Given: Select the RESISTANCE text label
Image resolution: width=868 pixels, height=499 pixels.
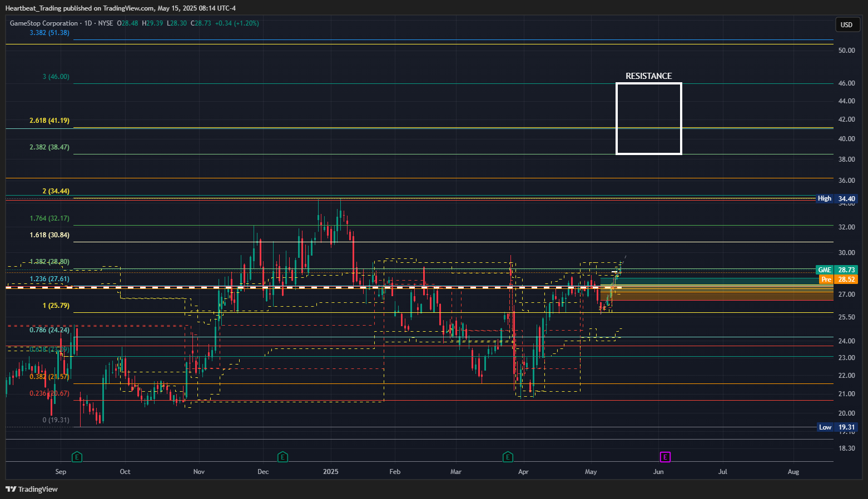Looking at the screenshot, I should click(x=648, y=76).
